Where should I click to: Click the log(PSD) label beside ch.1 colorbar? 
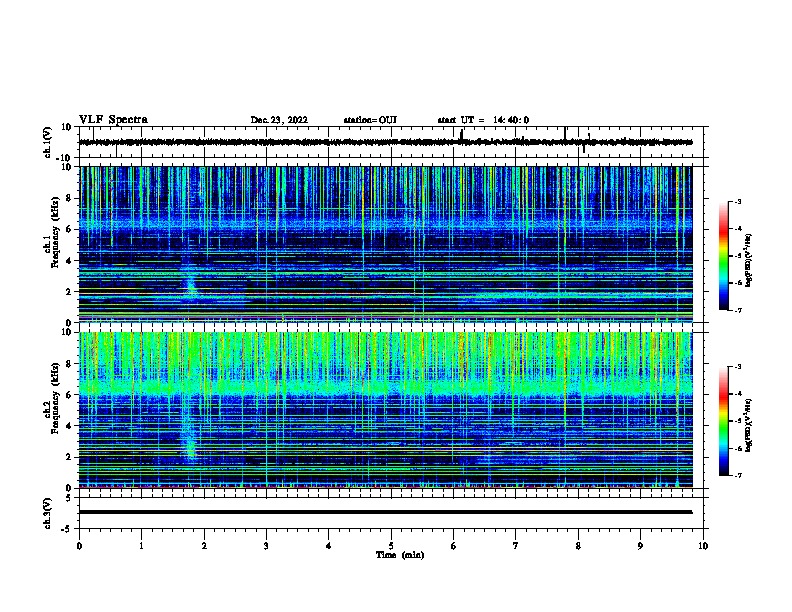pos(749,260)
